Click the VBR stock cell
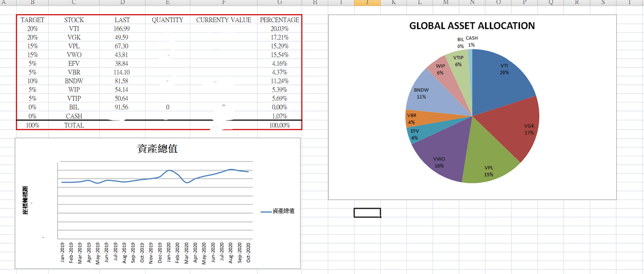Screen dimensions: 644x274 tap(74, 72)
